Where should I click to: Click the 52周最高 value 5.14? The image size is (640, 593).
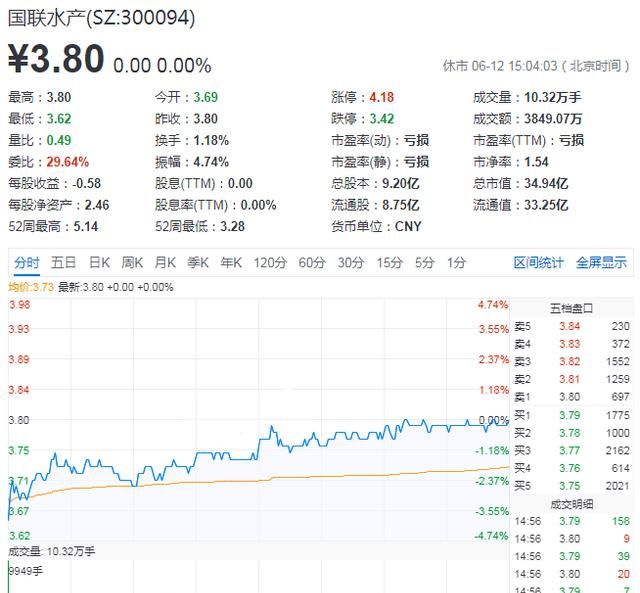pyautogui.click(x=86, y=227)
